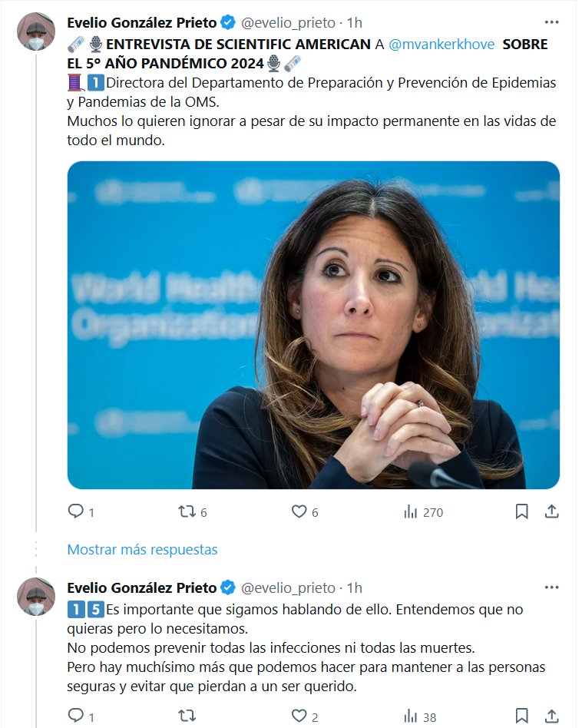Open more options for second tweet
The height and width of the screenshot is (728, 582).
[551, 587]
